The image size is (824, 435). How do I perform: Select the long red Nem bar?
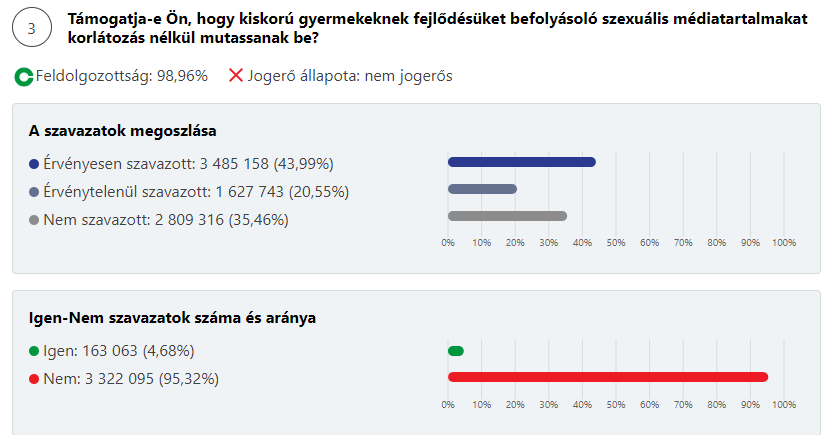coord(608,377)
